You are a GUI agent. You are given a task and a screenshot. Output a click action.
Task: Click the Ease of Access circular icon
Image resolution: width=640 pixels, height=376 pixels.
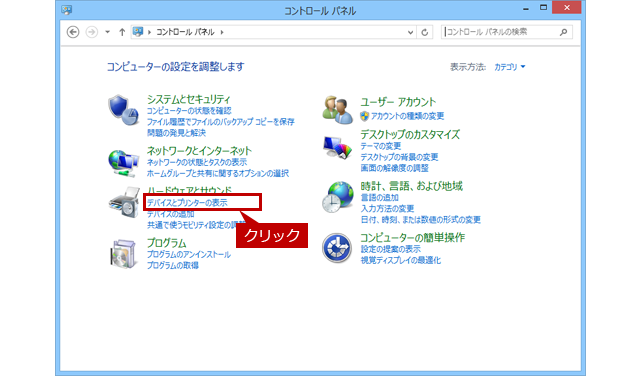point(337,248)
